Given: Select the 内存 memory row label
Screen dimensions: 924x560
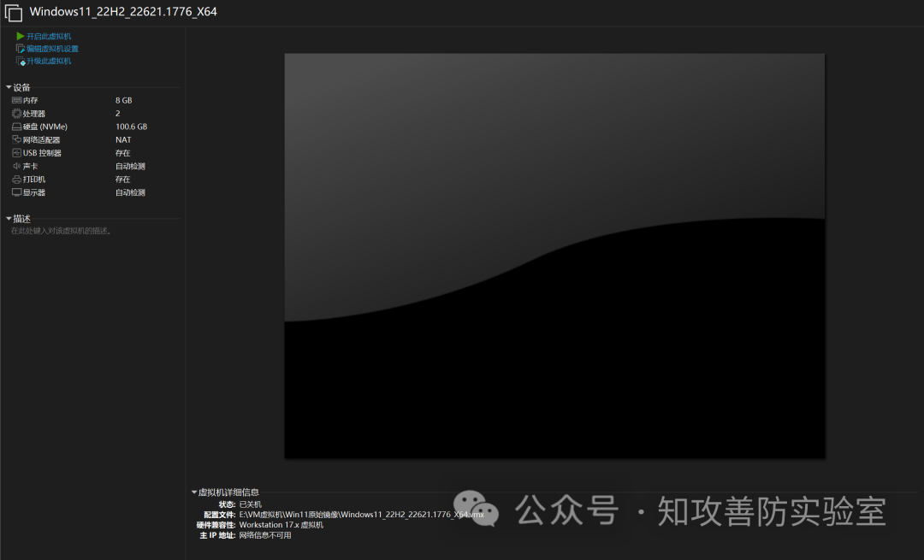Looking at the screenshot, I should pyautogui.click(x=30, y=100).
